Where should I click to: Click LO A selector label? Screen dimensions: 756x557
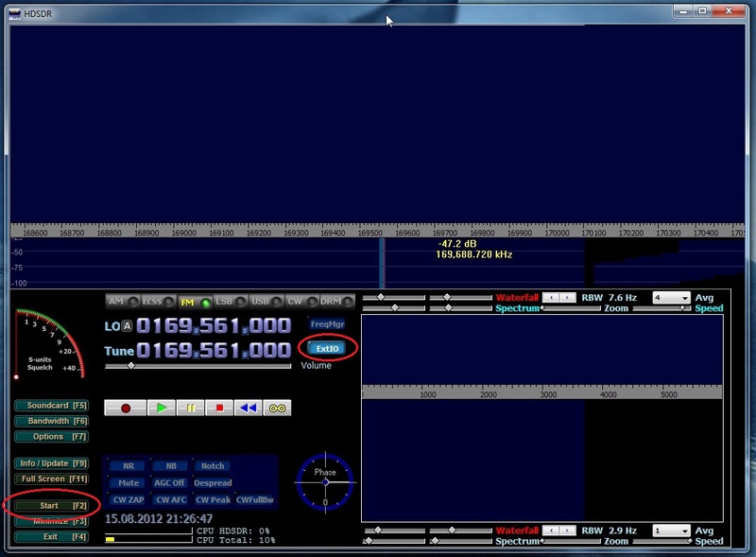point(127,326)
